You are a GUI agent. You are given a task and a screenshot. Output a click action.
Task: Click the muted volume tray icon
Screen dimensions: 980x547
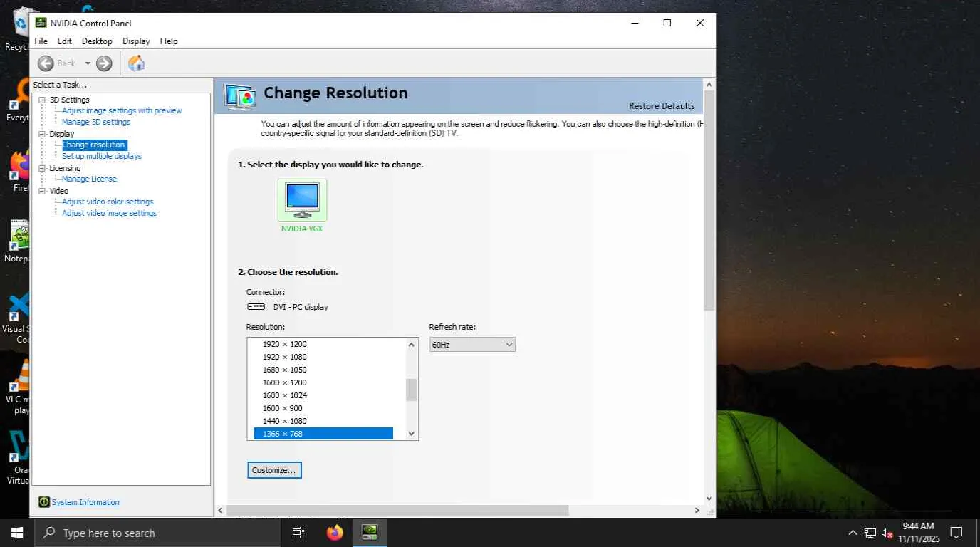tap(887, 533)
